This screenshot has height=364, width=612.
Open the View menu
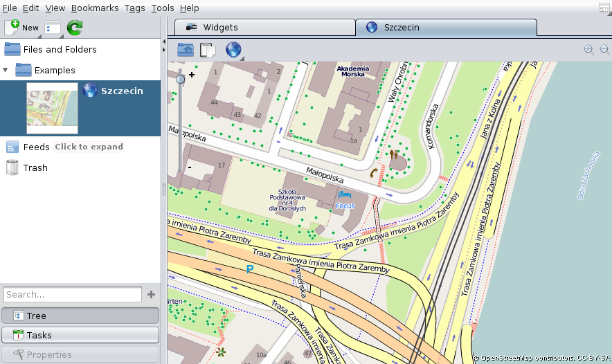pos(55,8)
